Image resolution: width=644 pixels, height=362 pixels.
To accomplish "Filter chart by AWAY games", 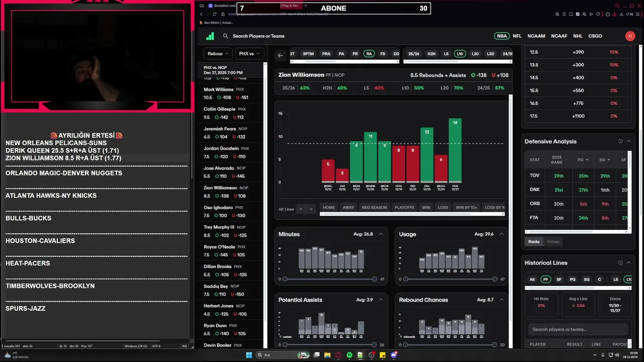I will click(348, 207).
